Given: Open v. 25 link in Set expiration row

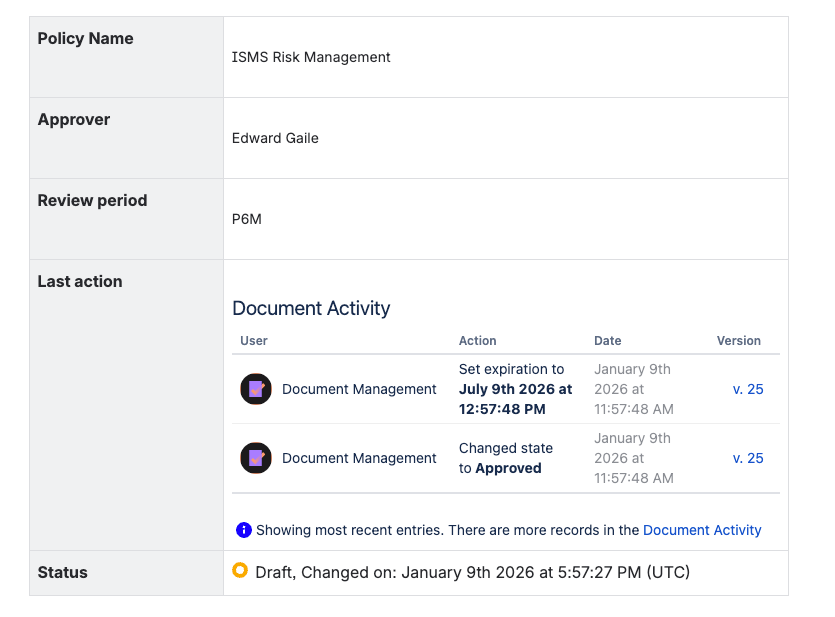Looking at the screenshot, I should tap(748, 389).
